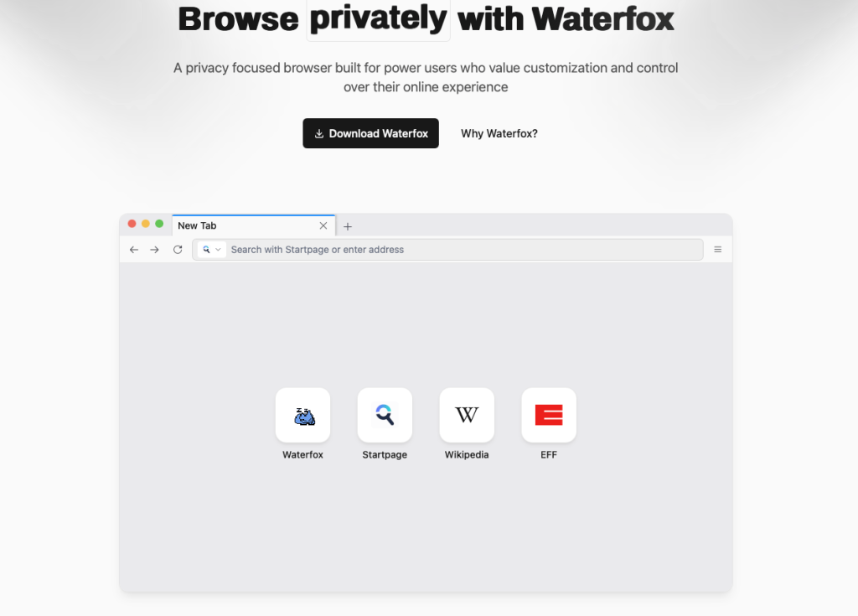This screenshot has width=858, height=616.
Task: Open a new tab with the plus button
Action: coord(348,225)
